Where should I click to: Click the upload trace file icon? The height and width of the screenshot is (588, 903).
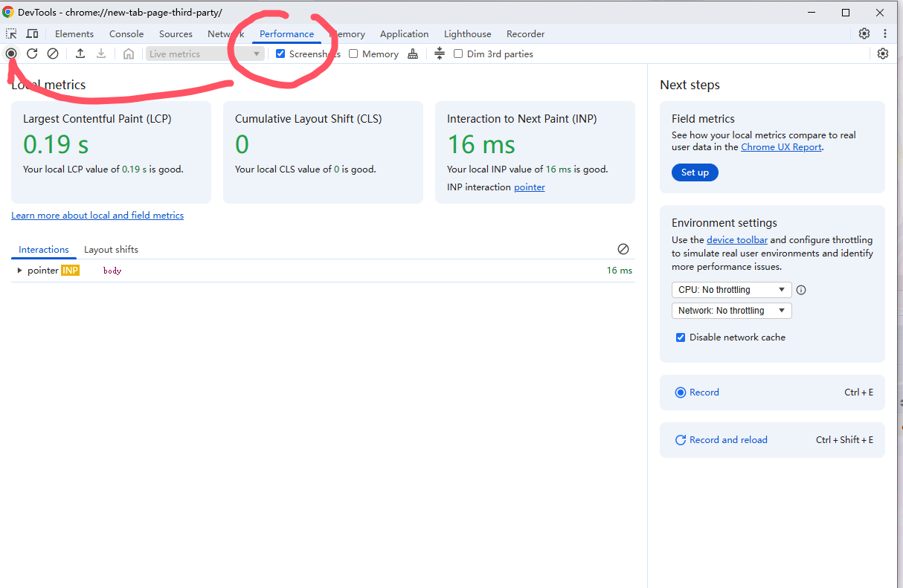[x=80, y=54]
